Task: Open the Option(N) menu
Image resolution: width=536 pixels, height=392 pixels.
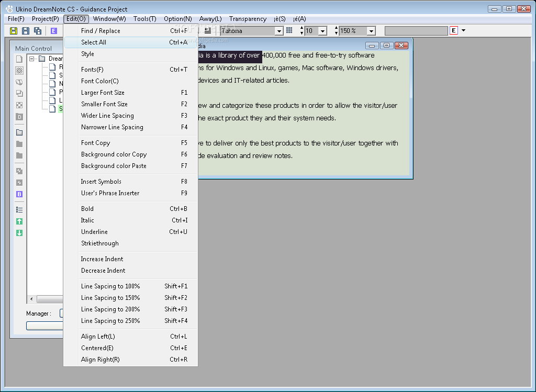Action: (x=178, y=19)
